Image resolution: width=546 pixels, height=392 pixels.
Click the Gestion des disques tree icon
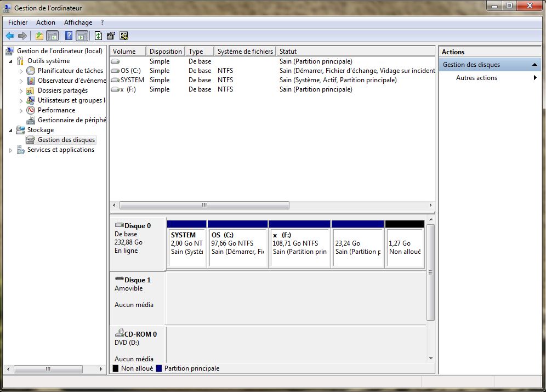(x=31, y=140)
